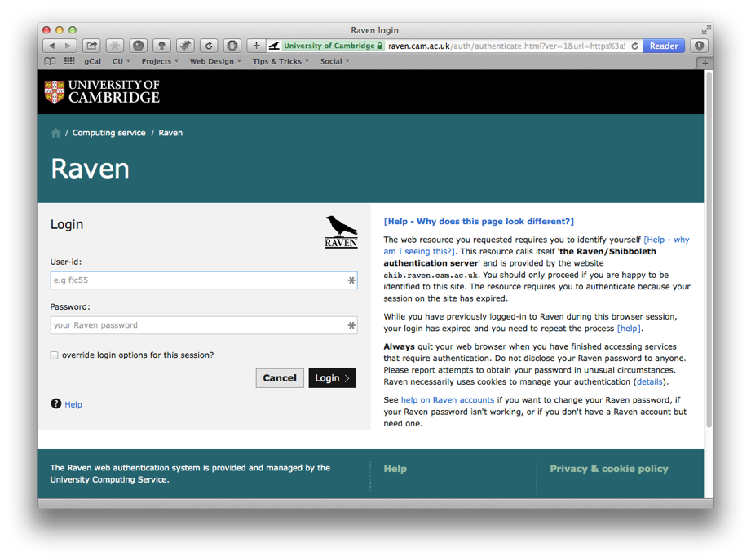
Task: Open Help link below login form
Action: pos(73,404)
